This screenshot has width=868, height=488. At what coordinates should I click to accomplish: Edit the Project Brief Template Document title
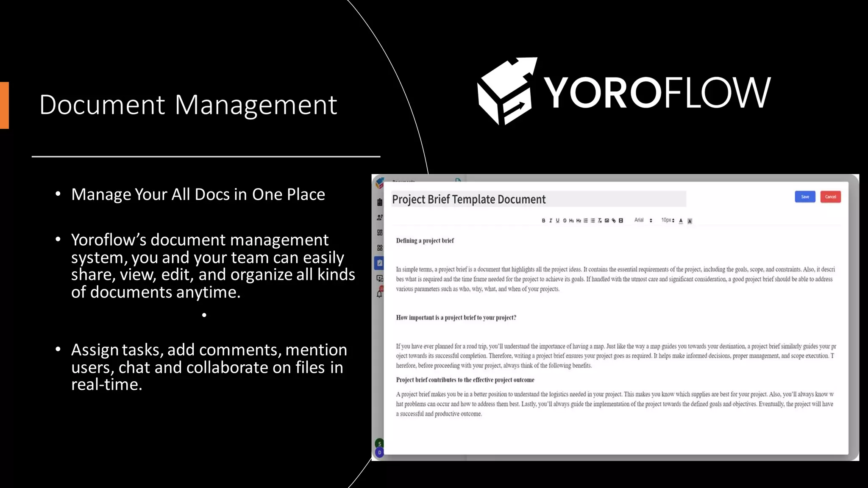[538, 199]
